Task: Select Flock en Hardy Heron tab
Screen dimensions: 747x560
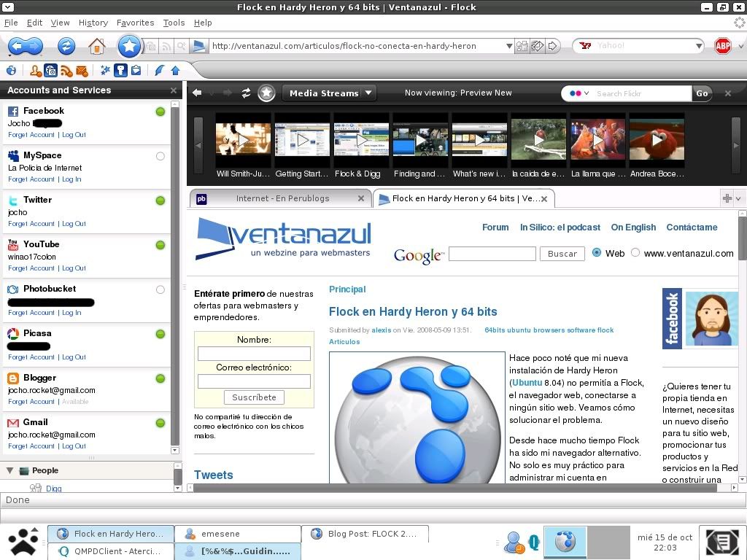Action: [x=463, y=198]
